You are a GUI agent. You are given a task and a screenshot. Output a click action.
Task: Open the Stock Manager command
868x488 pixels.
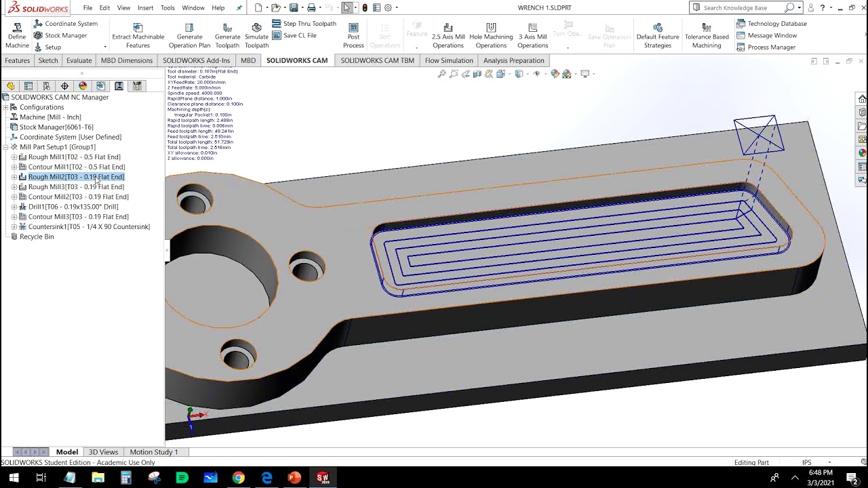[x=60, y=35]
